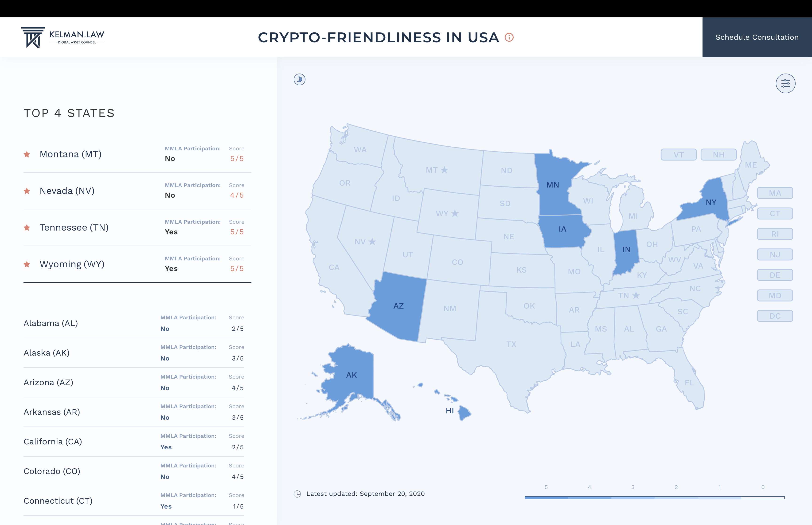Toggle dark mode with the moon icon
This screenshot has height=525, width=812.
tap(299, 79)
